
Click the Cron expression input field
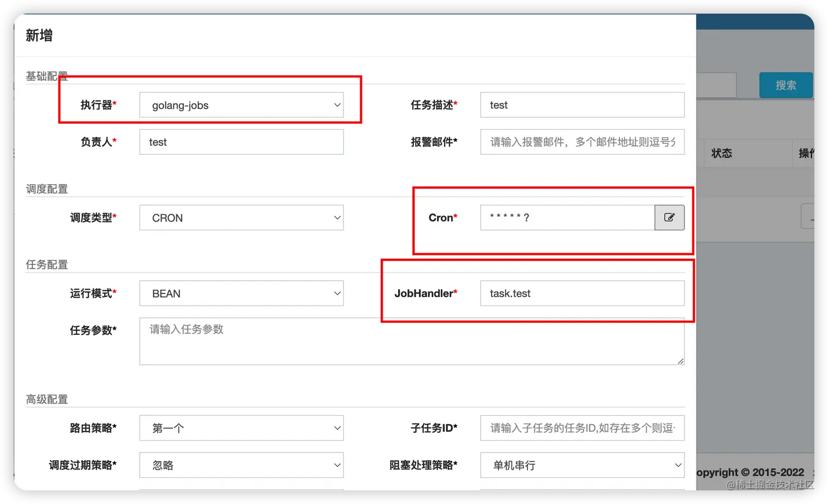(x=568, y=218)
